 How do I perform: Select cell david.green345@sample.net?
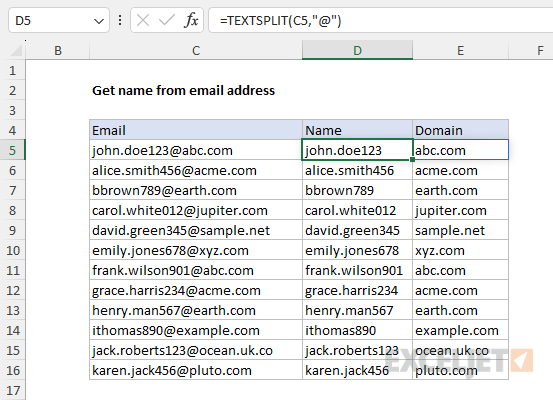(196, 230)
